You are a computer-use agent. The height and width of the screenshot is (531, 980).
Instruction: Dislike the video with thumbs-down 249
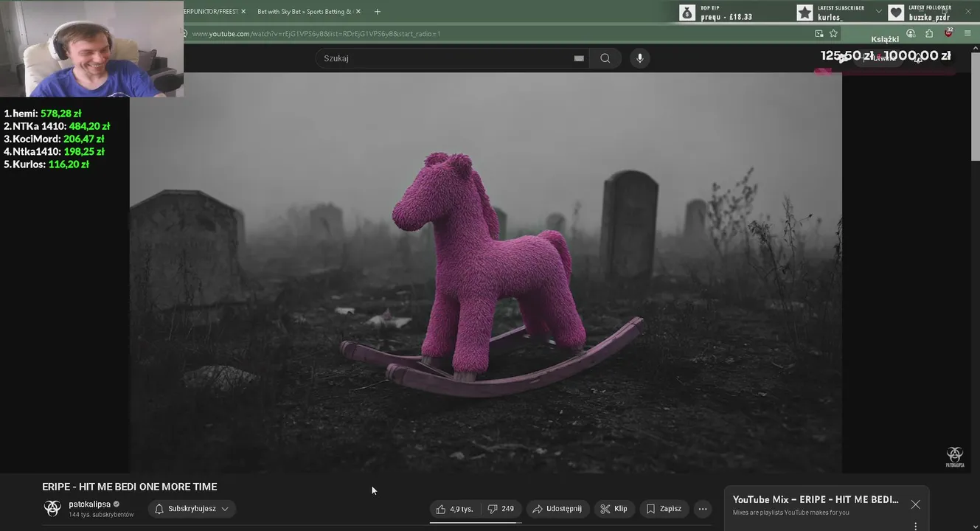501,509
